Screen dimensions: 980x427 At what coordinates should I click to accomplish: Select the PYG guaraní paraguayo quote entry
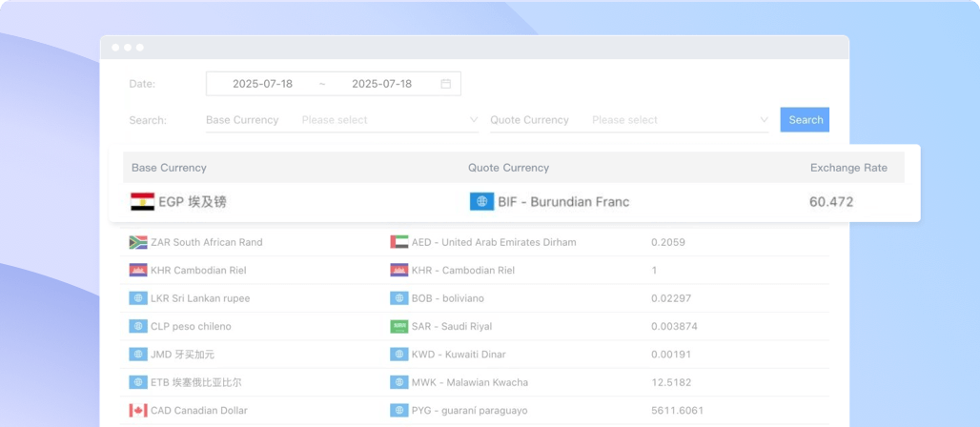469,411
